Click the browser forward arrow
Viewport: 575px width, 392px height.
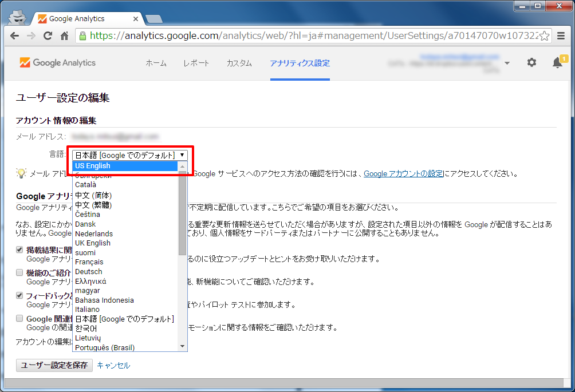click(x=31, y=36)
